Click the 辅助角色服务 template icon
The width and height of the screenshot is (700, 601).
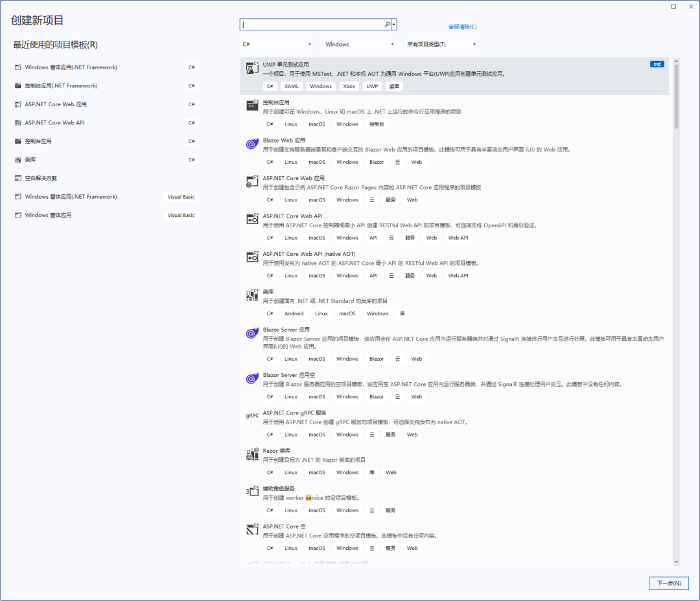(252, 492)
